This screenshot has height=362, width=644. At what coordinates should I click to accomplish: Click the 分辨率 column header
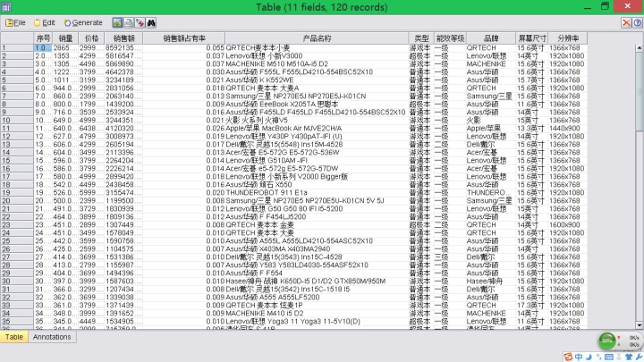568,38
